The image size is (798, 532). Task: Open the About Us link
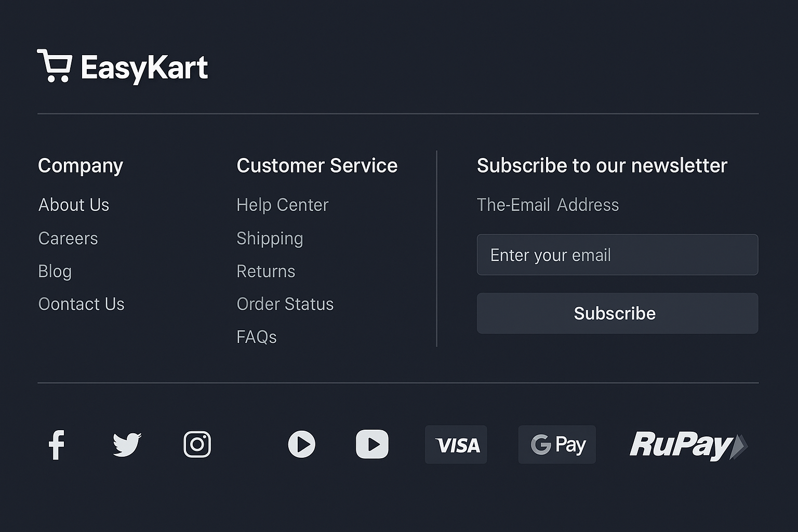(74, 205)
